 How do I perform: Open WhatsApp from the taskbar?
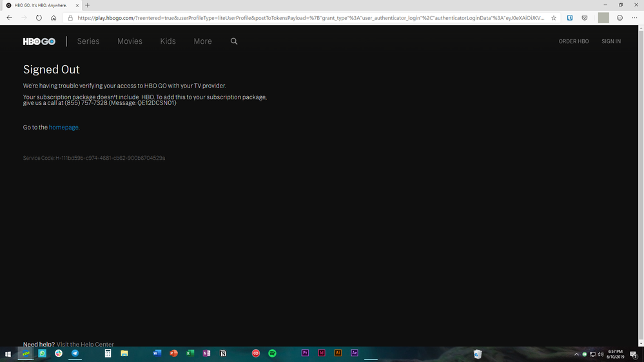43,354
